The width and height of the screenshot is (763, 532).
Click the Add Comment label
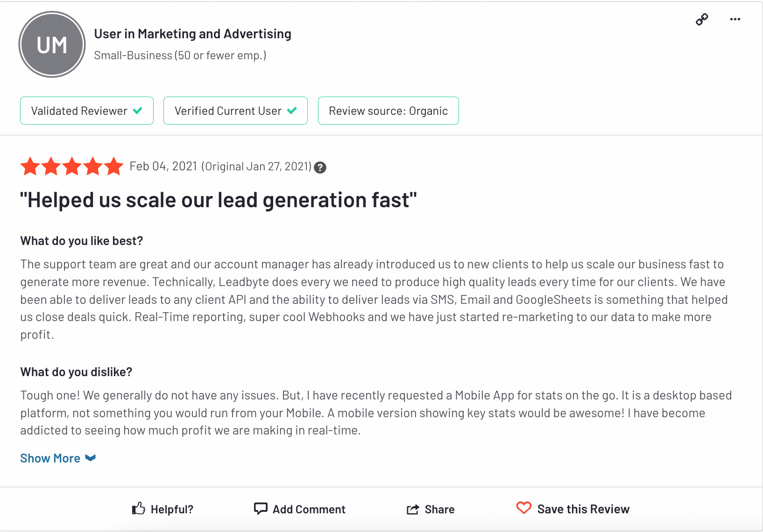(309, 509)
